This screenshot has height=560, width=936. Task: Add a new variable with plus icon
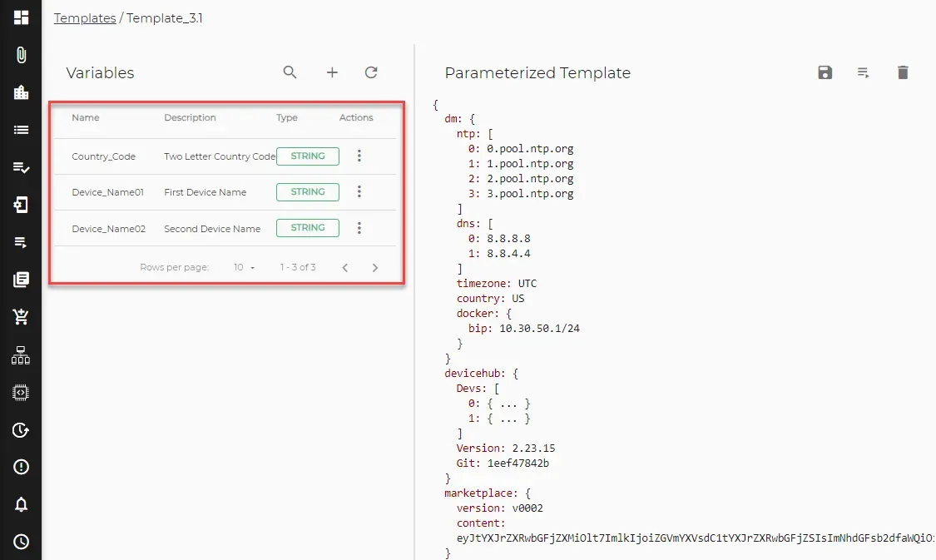332,72
